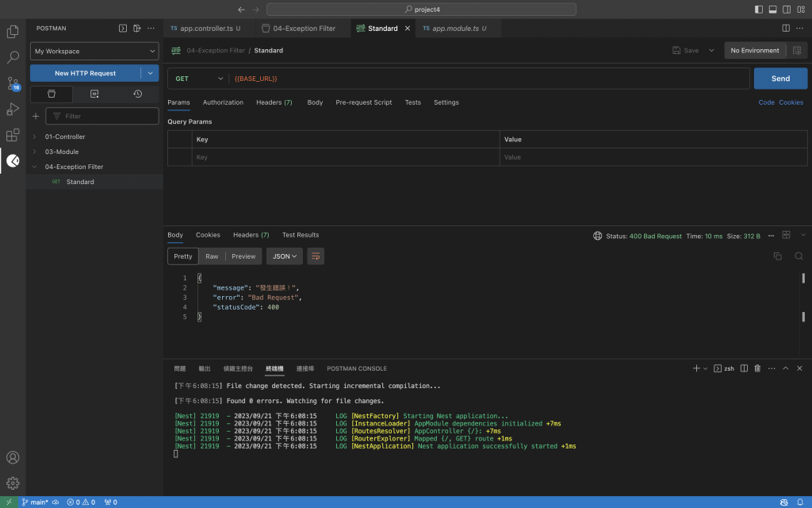Image resolution: width=812 pixels, height=508 pixels.
Task: Open the Postman icon in activity bar
Action: (x=13, y=161)
